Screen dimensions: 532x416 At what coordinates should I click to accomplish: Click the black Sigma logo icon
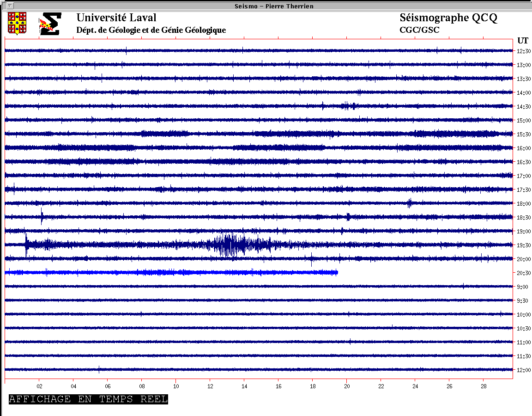click(50, 24)
